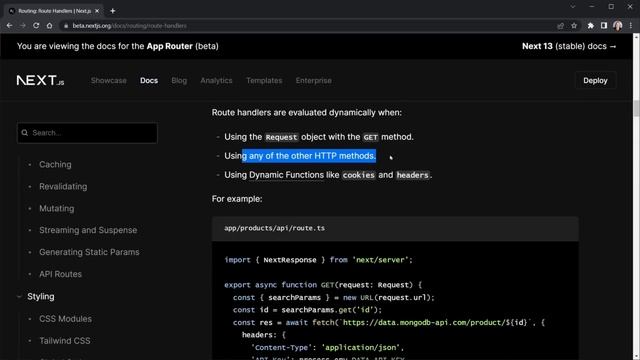The height and width of the screenshot is (360, 640).
Task: Follow the Dynamic Functions link
Action: coord(287,175)
